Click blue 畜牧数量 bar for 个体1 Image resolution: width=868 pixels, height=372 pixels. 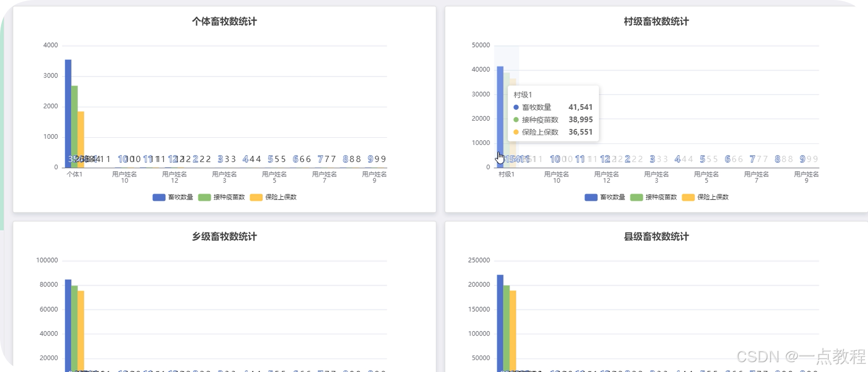(68, 114)
